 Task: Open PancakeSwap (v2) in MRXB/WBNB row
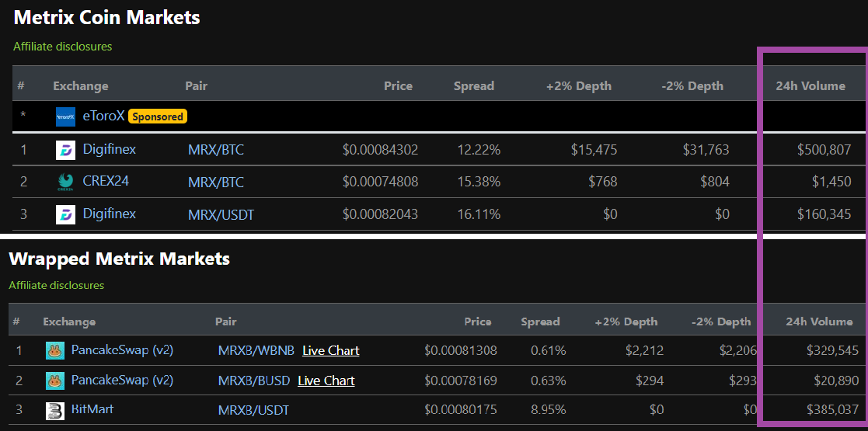point(122,349)
